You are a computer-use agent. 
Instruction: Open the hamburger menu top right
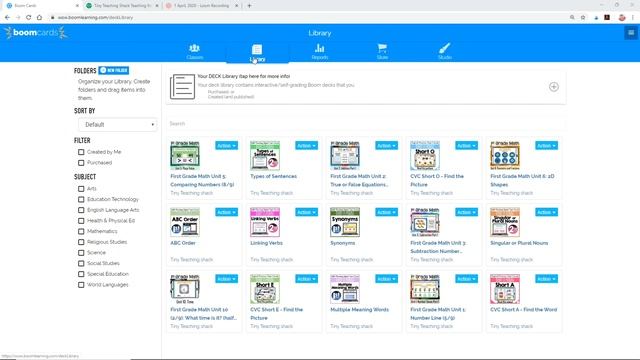coord(631,33)
